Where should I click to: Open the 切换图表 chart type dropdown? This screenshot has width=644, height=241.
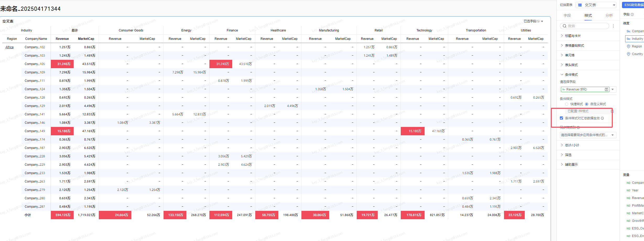(596, 5)
